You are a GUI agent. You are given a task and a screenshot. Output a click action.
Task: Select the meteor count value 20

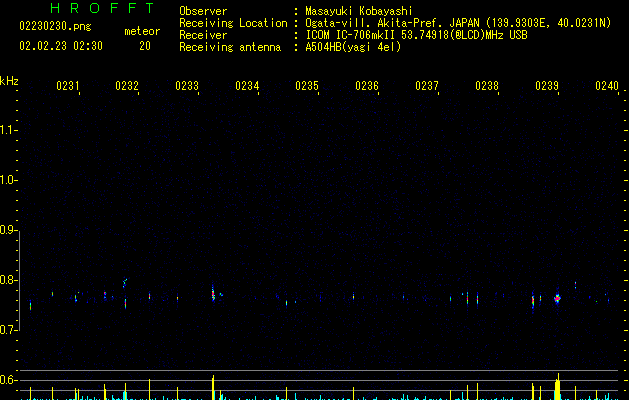[145, 46]
